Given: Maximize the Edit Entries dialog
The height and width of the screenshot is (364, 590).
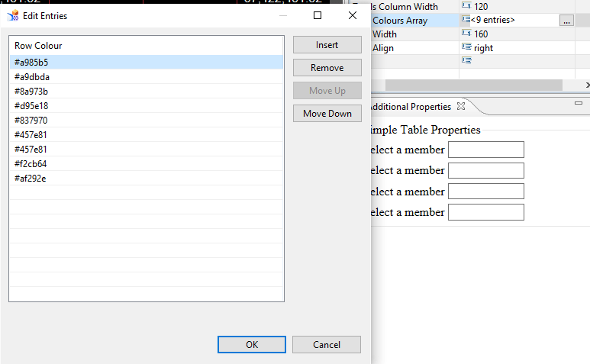Looking at the screenshot, I should tap(318, 15).
